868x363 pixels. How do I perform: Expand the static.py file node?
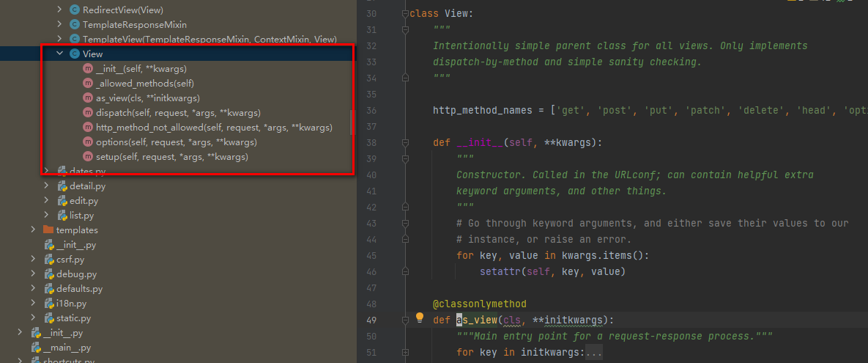pos(34,318)
